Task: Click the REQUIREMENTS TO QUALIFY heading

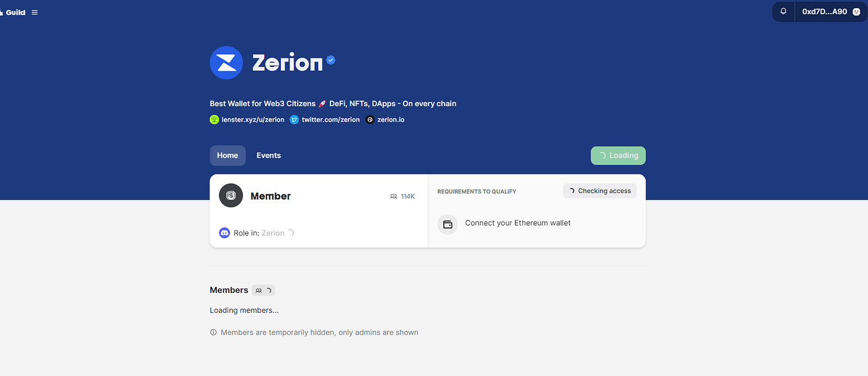Action: click(x=477, y=192)
